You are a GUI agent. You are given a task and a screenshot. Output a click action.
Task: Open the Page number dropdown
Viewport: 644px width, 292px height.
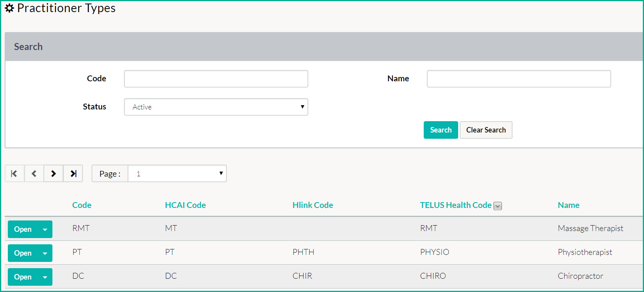click(x=177, y=174)
